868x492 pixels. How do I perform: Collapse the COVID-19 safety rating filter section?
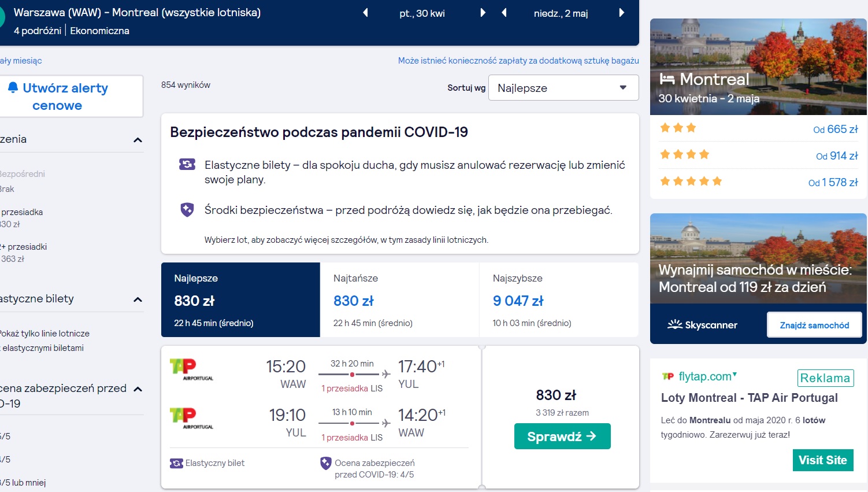pos(138,389)
